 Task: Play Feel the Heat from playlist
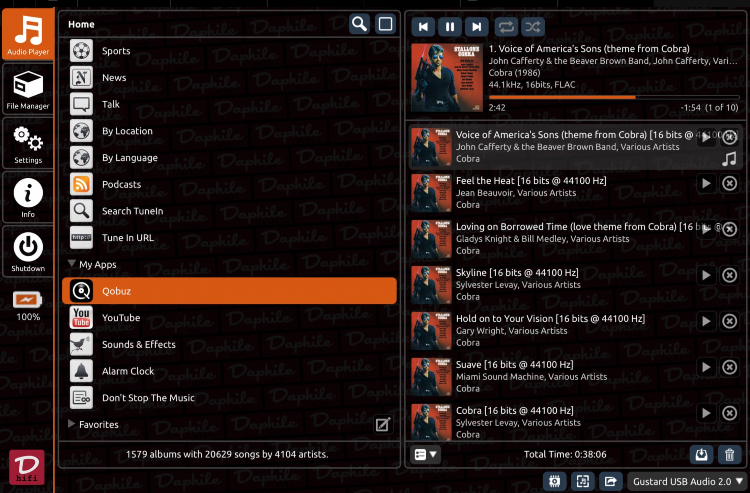click(706, 183)
